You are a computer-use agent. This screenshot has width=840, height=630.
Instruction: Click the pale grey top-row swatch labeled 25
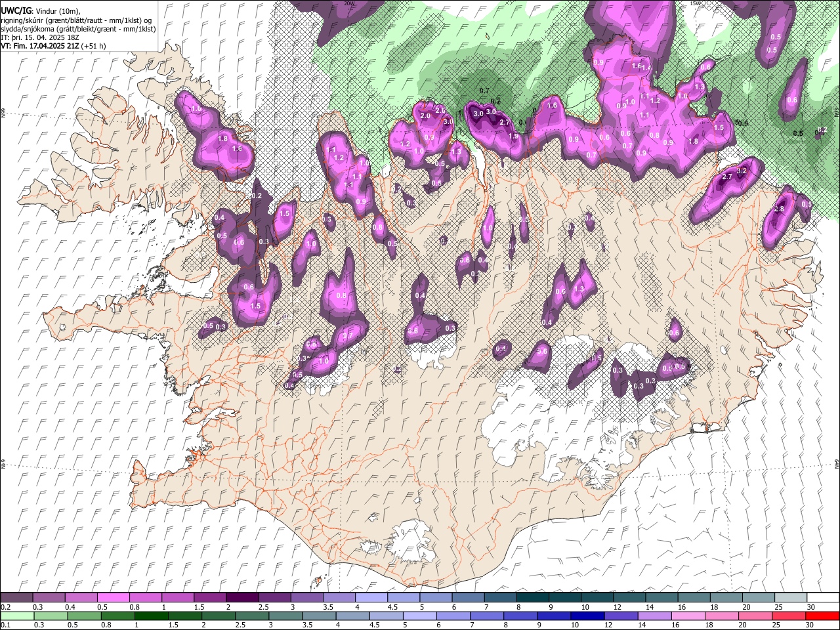(790, 598)
